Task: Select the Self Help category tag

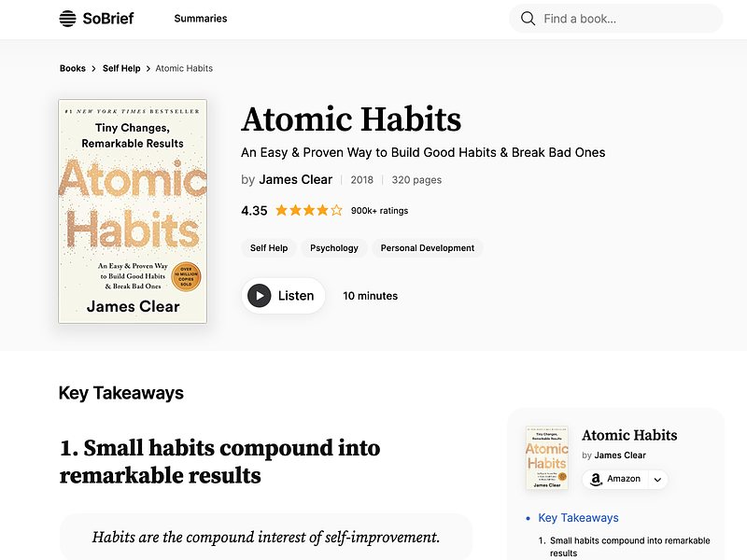Action: click(x=269, y=248)
